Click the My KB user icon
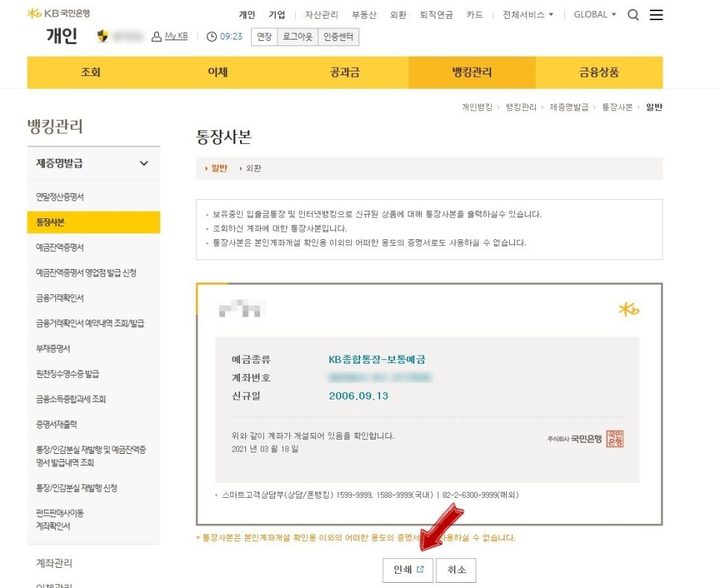Viewport: 720px width, 588px height. point(157,37)
